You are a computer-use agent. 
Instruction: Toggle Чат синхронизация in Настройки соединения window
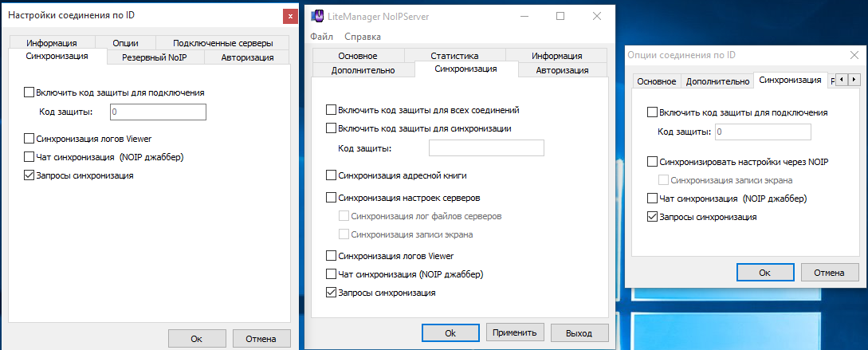[x=29, y=157]
